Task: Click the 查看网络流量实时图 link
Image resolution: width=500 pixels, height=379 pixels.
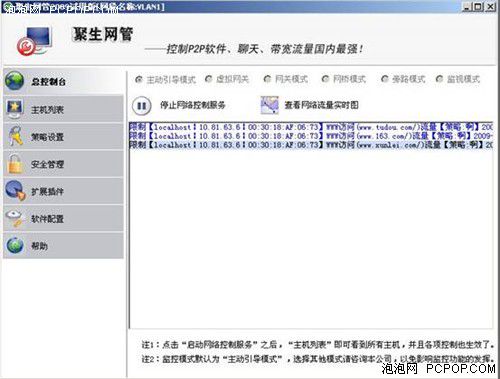Action: 321,105
